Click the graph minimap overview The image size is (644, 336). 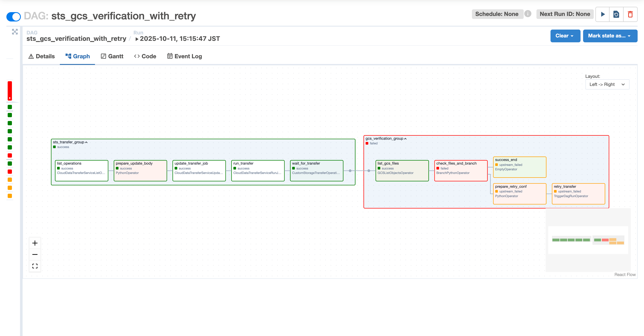[588, 240]
